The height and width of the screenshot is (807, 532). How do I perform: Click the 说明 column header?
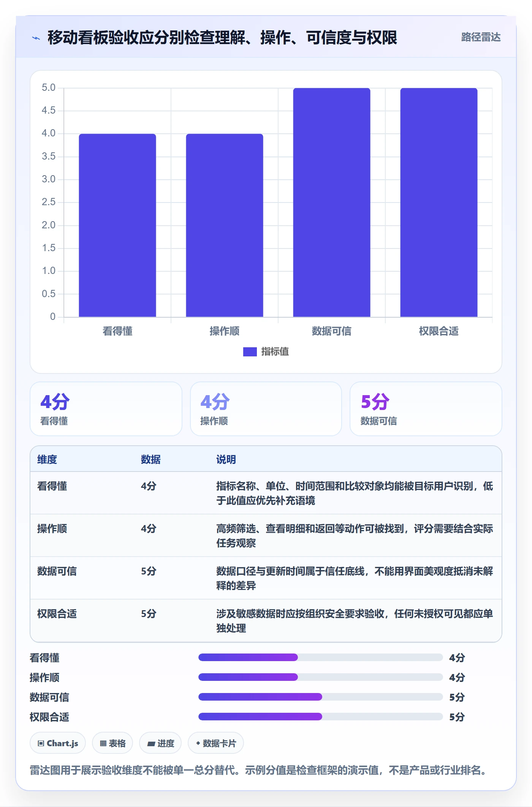(226, 459)
